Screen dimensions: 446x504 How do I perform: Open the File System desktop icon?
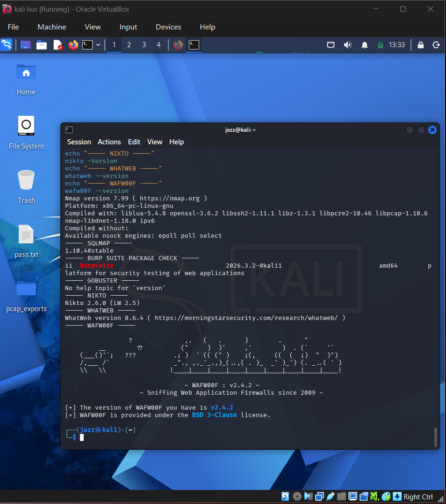26,133
